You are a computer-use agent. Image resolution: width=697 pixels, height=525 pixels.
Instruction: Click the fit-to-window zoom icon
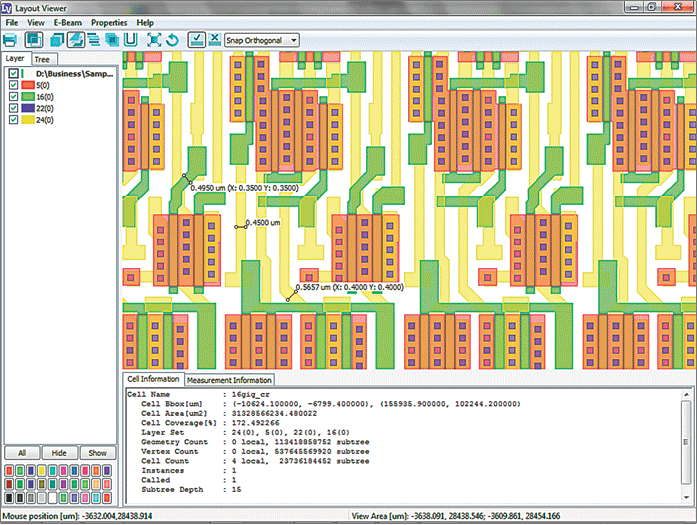tap(154, 40)
